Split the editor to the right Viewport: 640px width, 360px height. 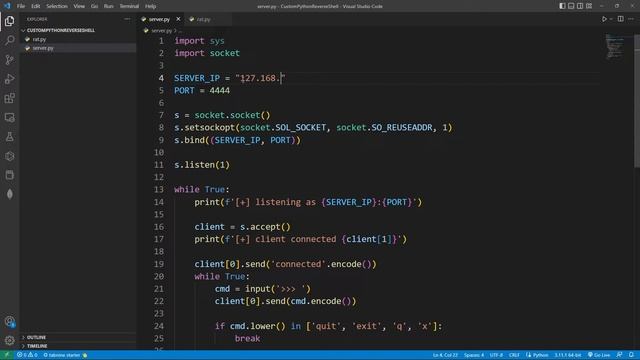tap(620, 19)
